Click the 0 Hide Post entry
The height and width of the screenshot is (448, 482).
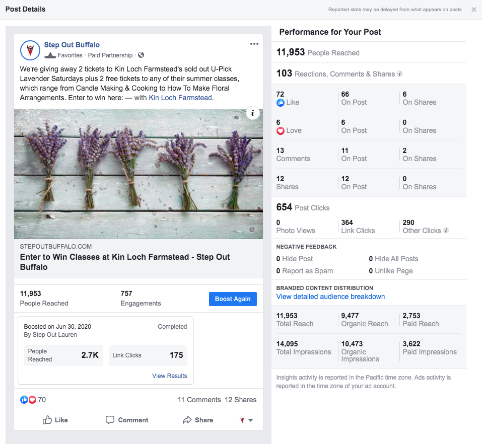295,259
